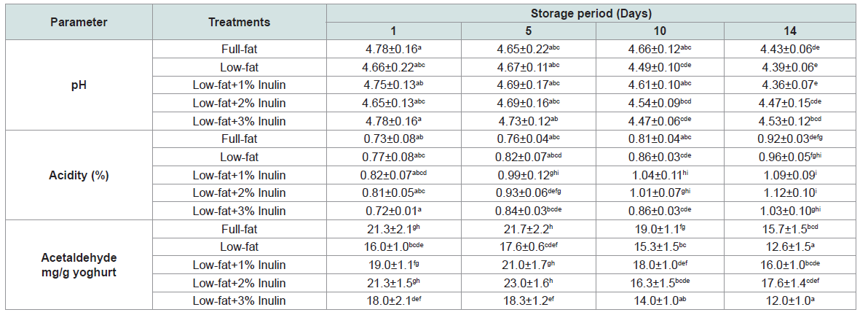Select the cell with 4.73±0.12

528,121
